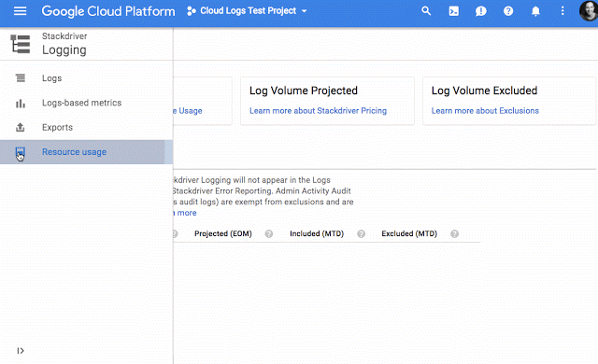Viewport: 598px width, 364px height.
Task: Open the Cloud Logs Test Project selector
Action: [247, 11]
